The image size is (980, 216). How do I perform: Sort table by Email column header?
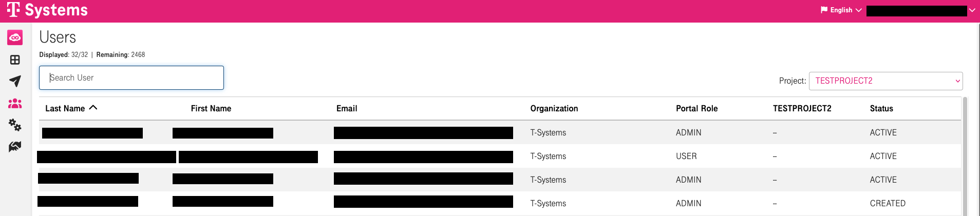[x=347, y=109]
